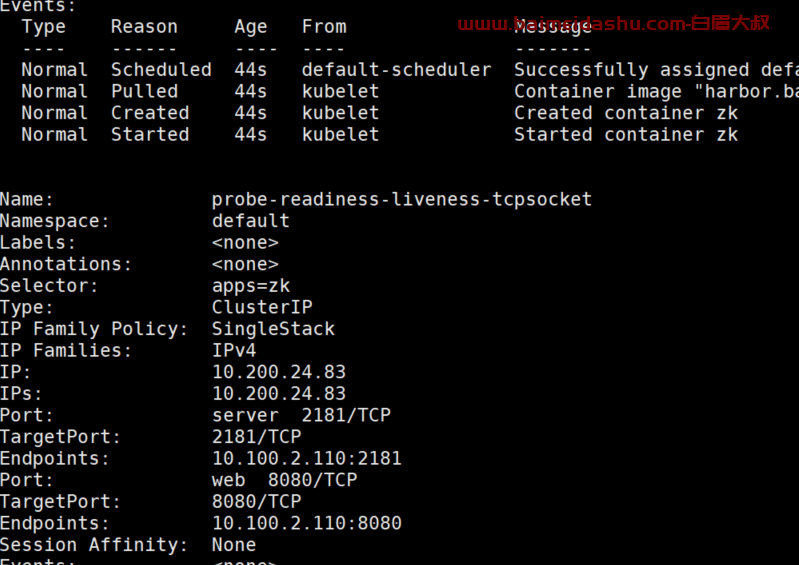Select the web 8080/TCP port text
799x565 pixels.
pos(284,480)
